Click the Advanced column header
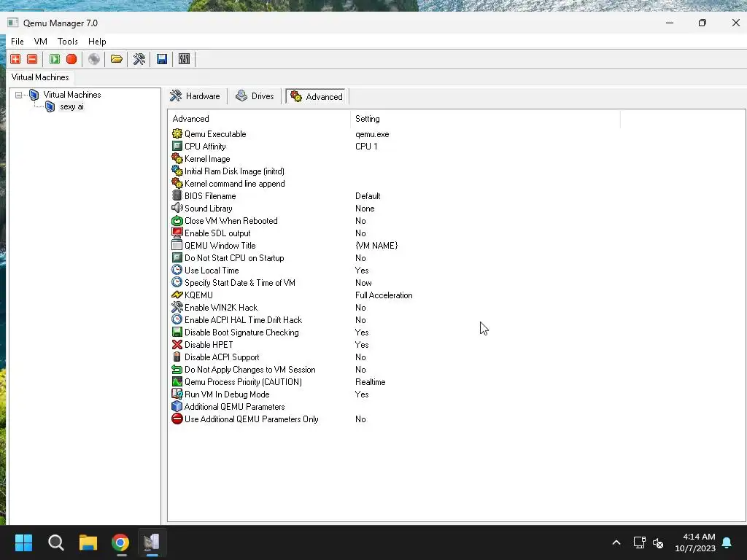 click(259, 119)
